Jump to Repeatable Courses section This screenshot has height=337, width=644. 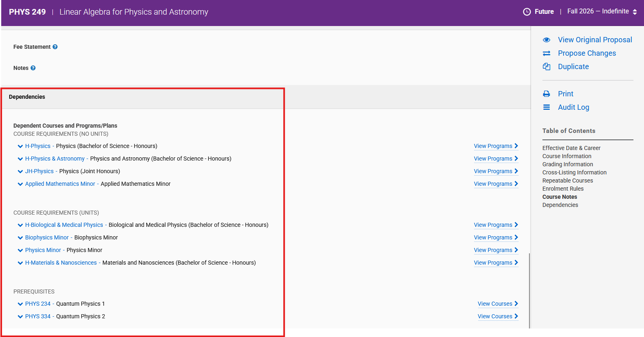coord(568,180)
